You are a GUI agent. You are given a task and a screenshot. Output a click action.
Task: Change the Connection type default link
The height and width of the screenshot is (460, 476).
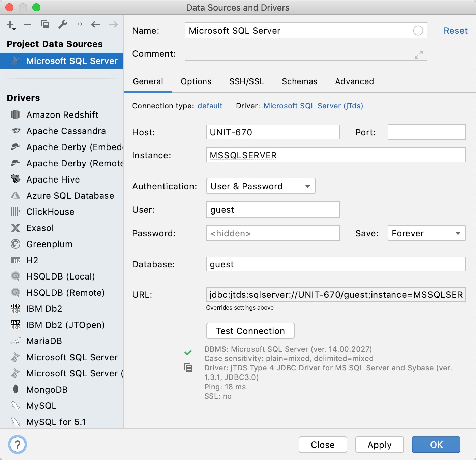coord(210,106)
